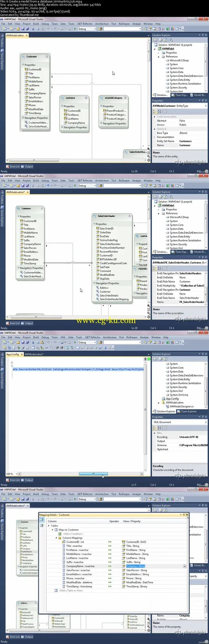Select Schemas value C:\Program Files (x86)
209x644 pixels.
[193, 445]
